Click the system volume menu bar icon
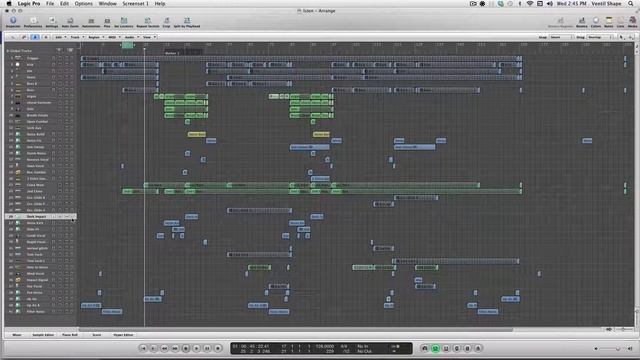The image size is (640, 360). (x=549, y=4)
